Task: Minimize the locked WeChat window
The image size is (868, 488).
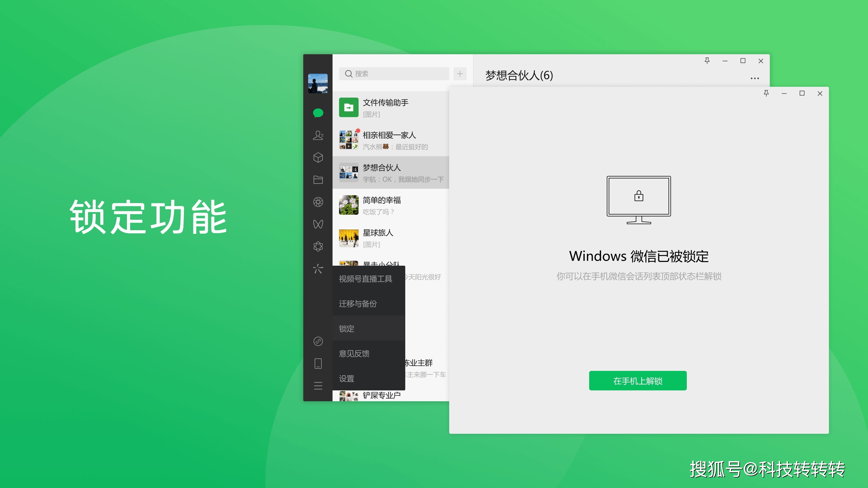Action: [x=784, y=93]
